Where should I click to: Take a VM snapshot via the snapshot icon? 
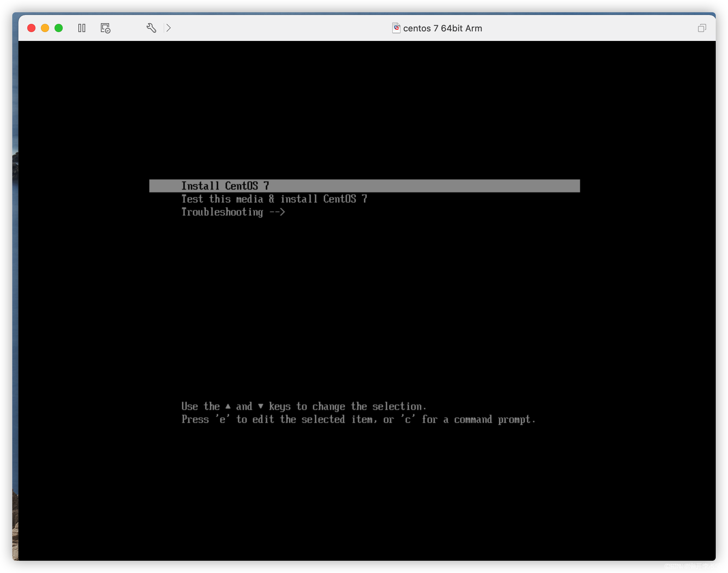(x=105, y=28)
